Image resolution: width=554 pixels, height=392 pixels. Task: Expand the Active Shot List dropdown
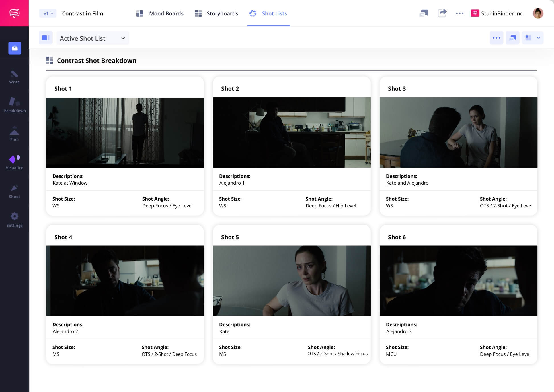pos(93,38)
